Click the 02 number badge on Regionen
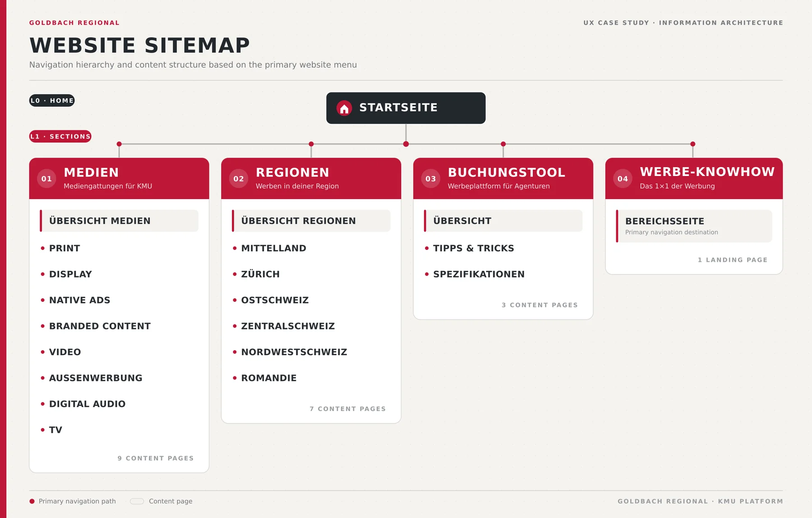 239,179
